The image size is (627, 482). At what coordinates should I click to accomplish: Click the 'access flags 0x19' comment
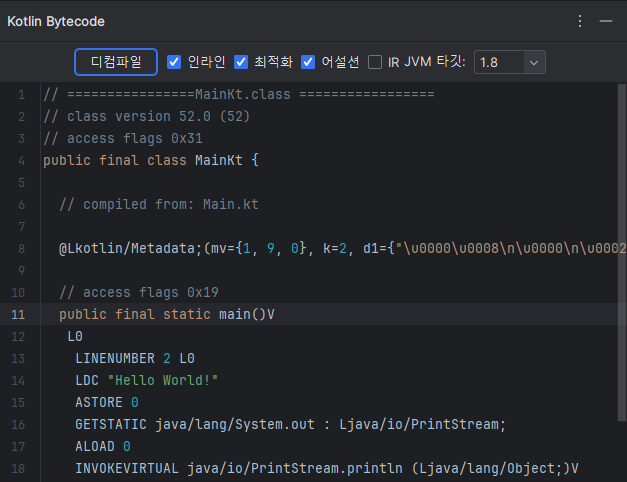pyautogui.click(x=139, y=292)
